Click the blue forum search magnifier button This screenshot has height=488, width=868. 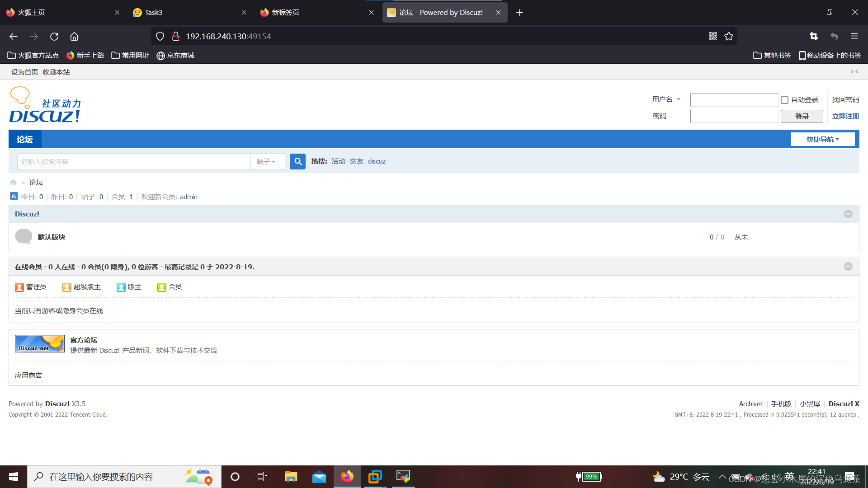[297, 161]
